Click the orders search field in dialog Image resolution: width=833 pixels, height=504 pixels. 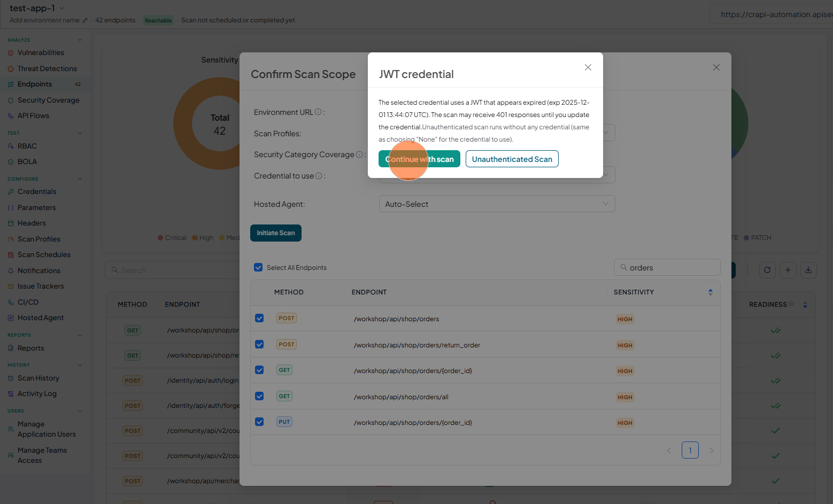pyautogui.click(x=667, y=267)
